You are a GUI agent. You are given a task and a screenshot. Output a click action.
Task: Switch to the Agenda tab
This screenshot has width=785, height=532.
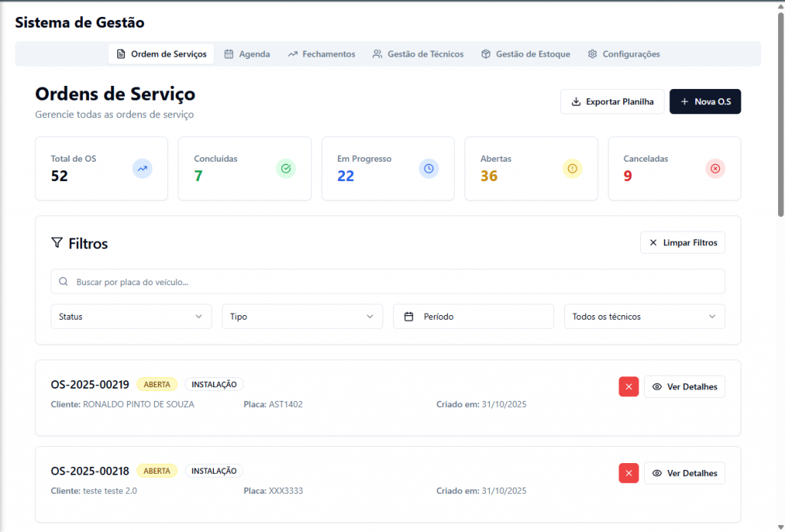(x=247, y=54)
